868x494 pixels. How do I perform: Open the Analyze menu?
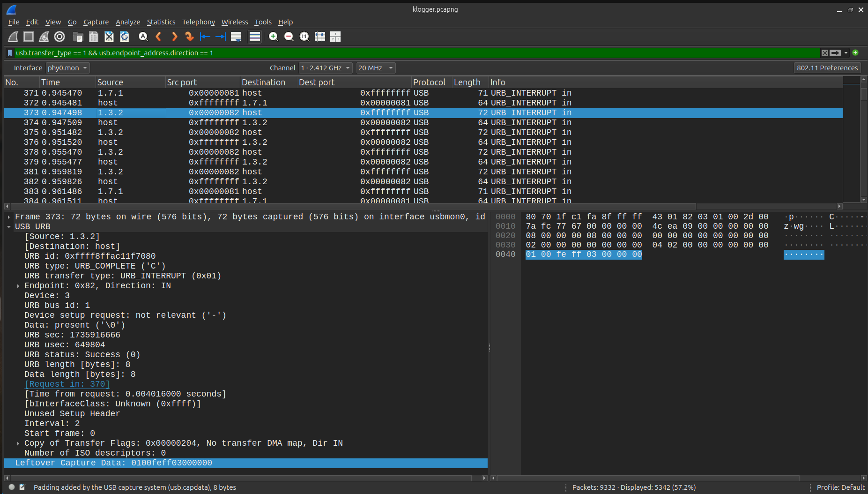point(128,22)
